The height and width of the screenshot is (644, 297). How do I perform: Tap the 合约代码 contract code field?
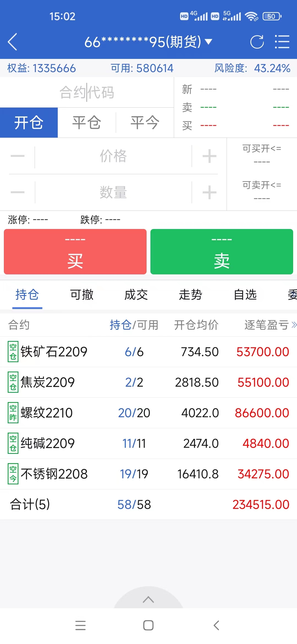pyautogui.click(x=87, y=92)
